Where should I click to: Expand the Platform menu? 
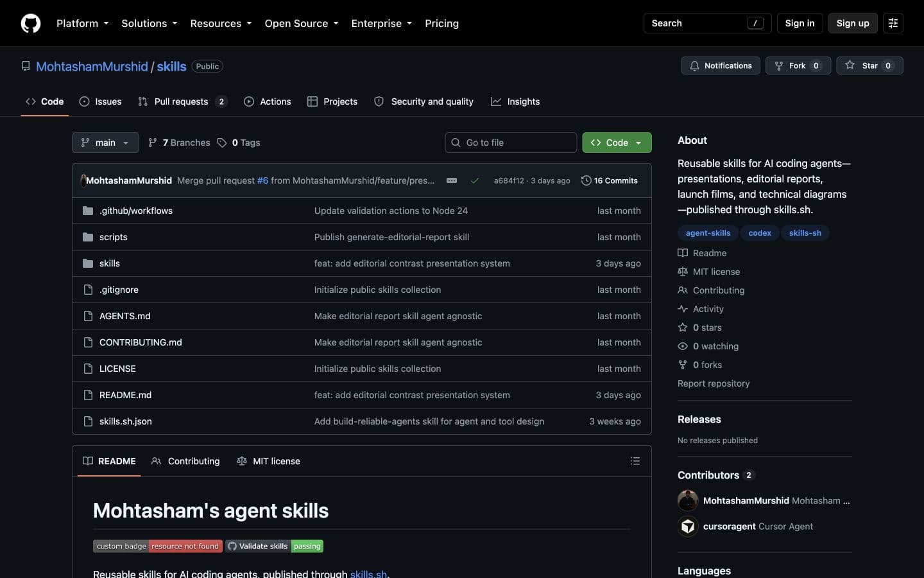[83, 23]
